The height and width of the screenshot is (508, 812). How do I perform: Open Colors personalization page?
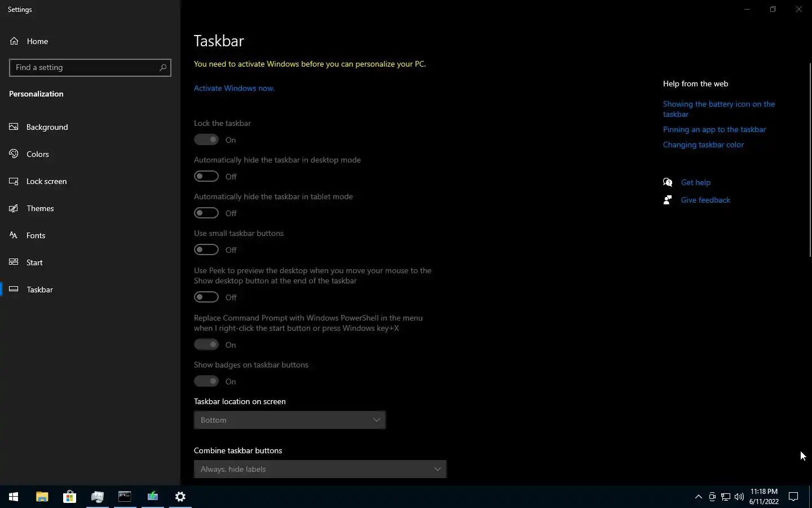[x=90, y=154]
